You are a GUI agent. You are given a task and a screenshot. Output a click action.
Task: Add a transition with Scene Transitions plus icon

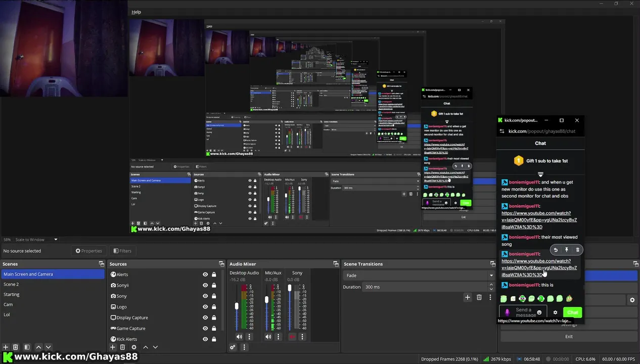(468, 297)
